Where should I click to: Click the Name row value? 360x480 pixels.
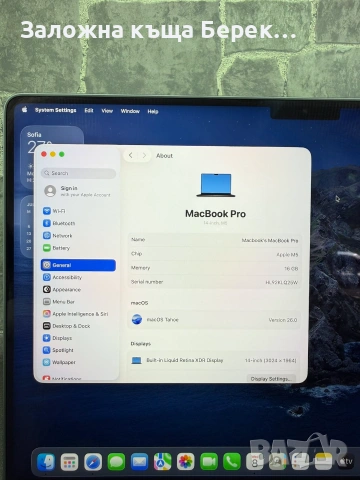point(270,240)
